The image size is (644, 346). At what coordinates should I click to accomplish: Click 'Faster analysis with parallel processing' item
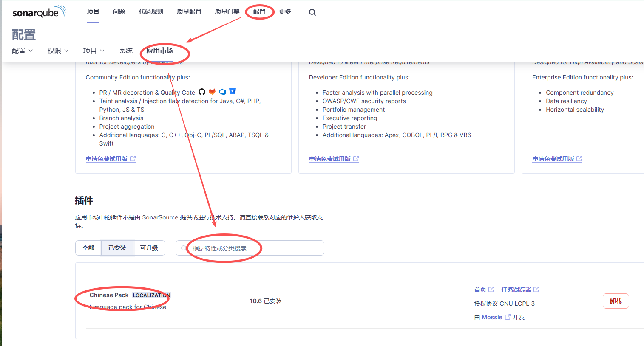tap(377, 93)
